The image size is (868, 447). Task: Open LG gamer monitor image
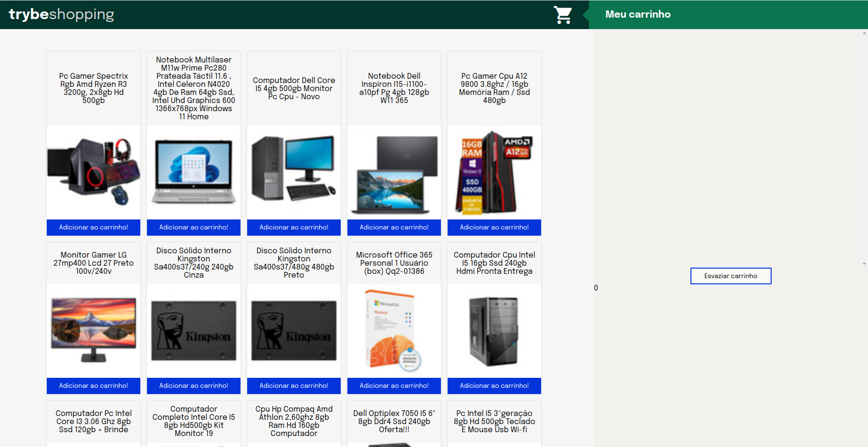(x=94, y=331)
